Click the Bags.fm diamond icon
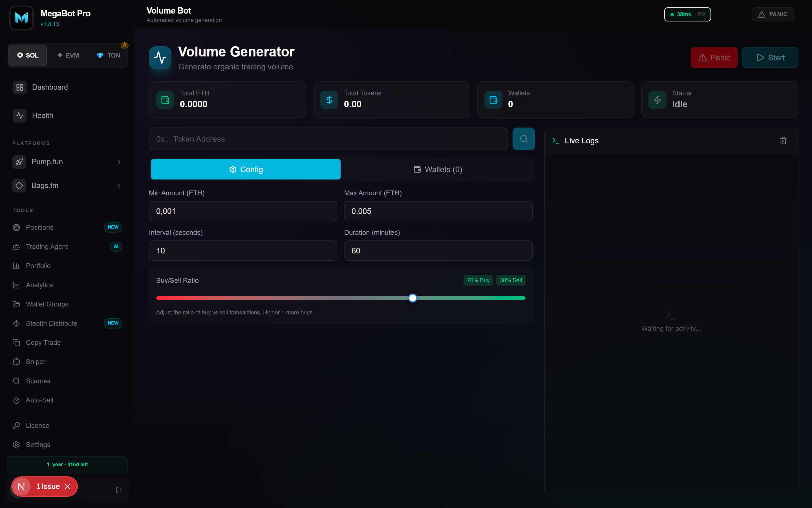 [x=19, y=185]
